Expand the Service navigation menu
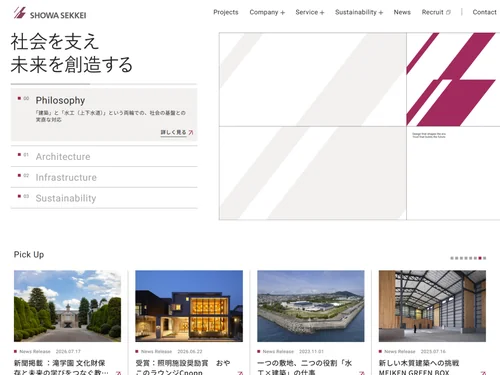The width and height of the screenshot is (500, 375). (310, 12)
